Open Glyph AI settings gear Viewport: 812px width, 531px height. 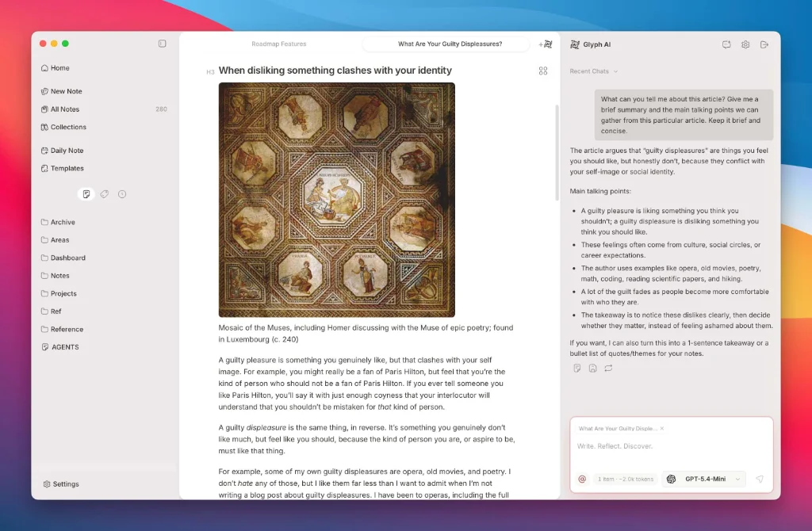point(745,44)
